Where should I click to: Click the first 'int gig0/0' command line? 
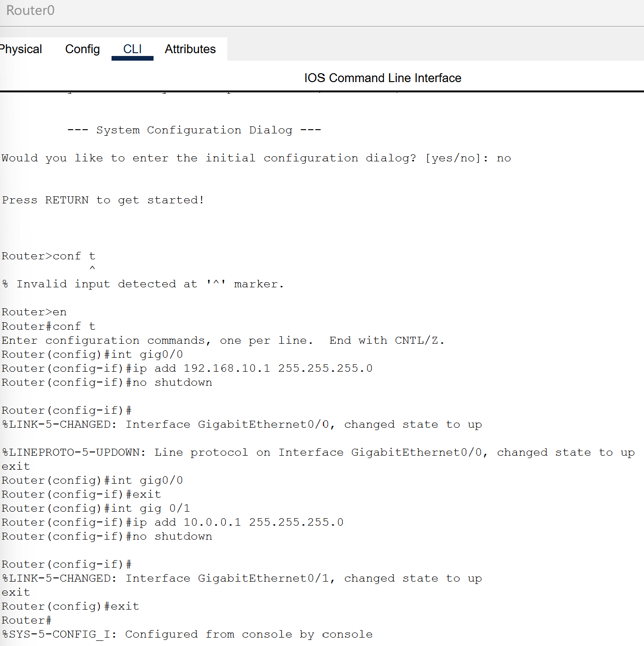(92, 354)
